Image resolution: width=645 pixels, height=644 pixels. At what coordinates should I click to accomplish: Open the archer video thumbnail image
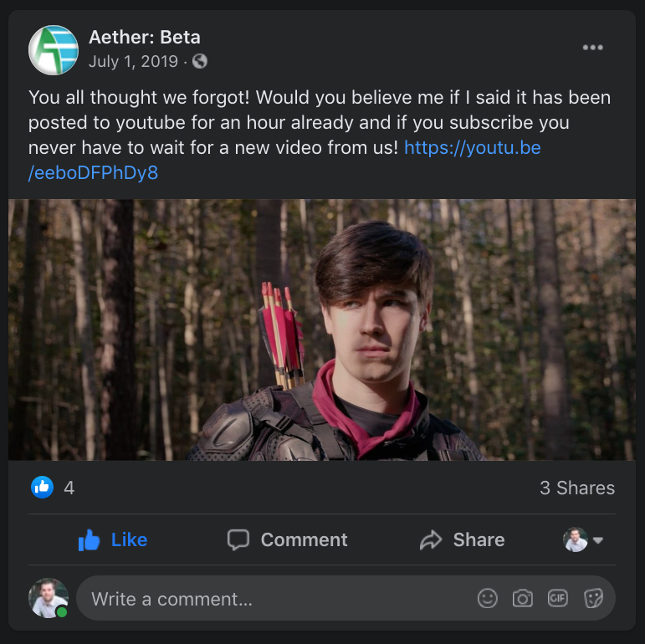pyautogui.click(x=322, y=330)
